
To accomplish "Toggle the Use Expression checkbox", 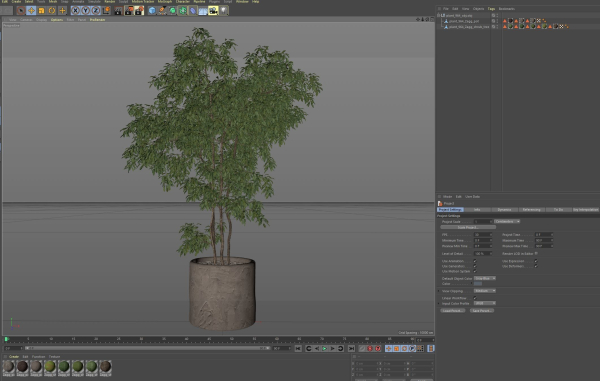I will pyautogui.click(x=536, y=261).
